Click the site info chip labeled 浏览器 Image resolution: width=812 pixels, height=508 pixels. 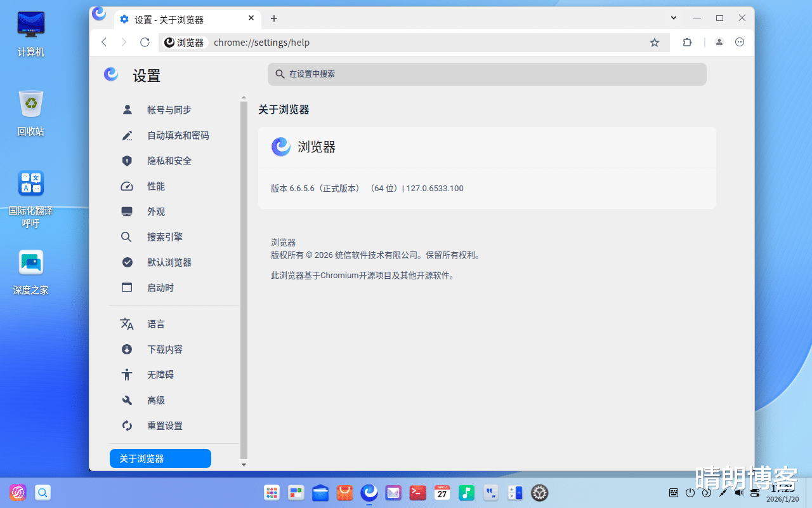(x=185, y=43)
